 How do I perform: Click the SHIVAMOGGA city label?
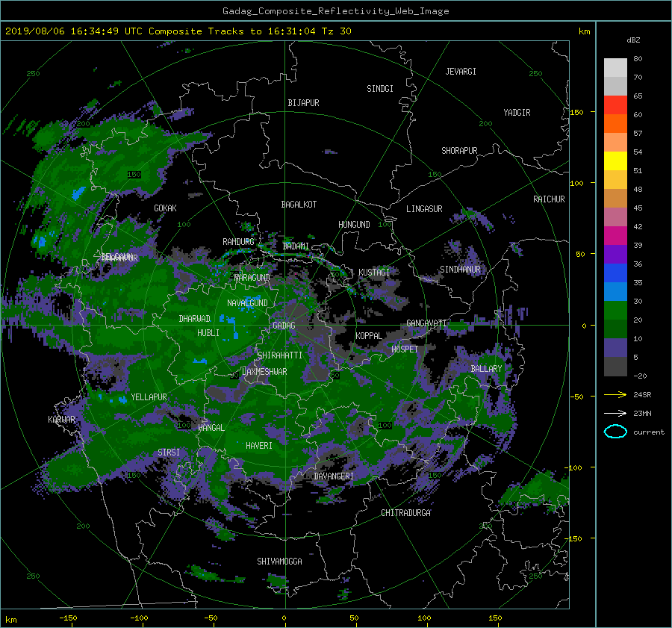(x=279, y=562)
